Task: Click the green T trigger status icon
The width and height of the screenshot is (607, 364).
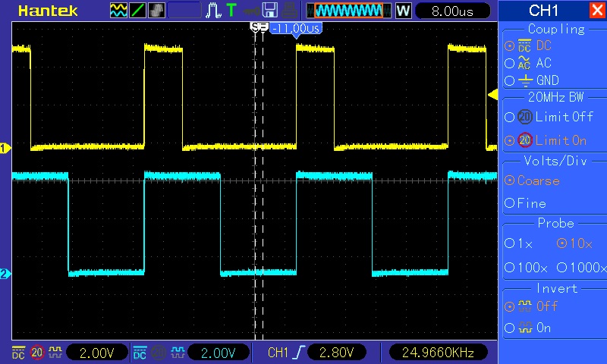Action: click(x=231, y=11)
